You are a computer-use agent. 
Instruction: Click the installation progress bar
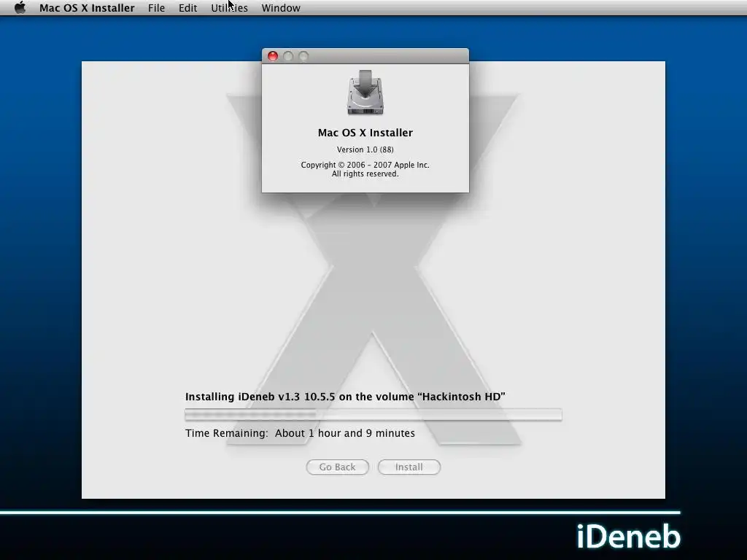(x=373, y=415)
